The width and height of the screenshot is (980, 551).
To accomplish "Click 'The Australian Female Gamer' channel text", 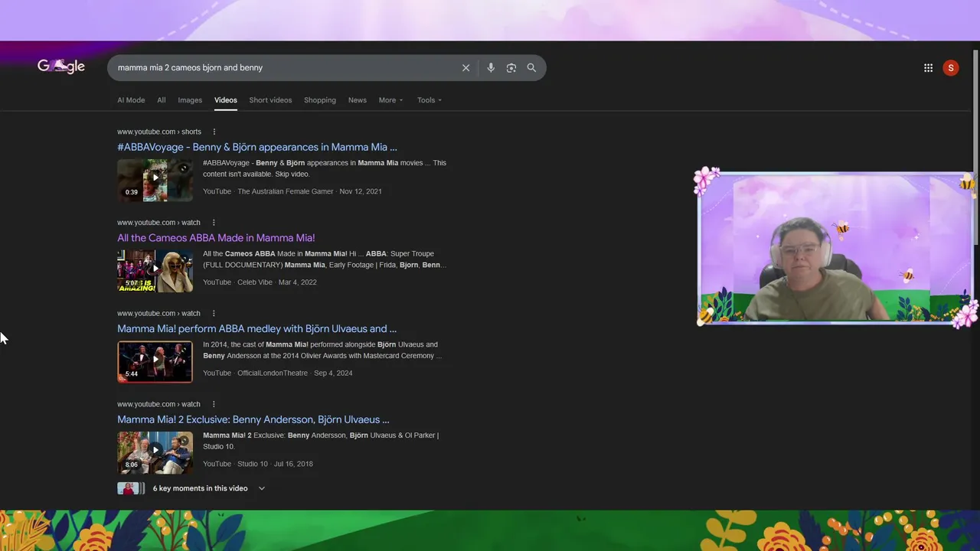I will point(286,191).
